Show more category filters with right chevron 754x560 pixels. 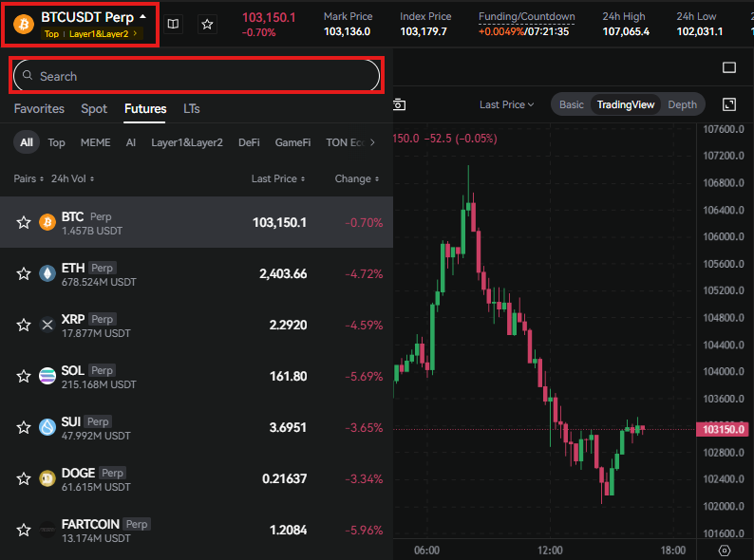[x=372, y=142]
